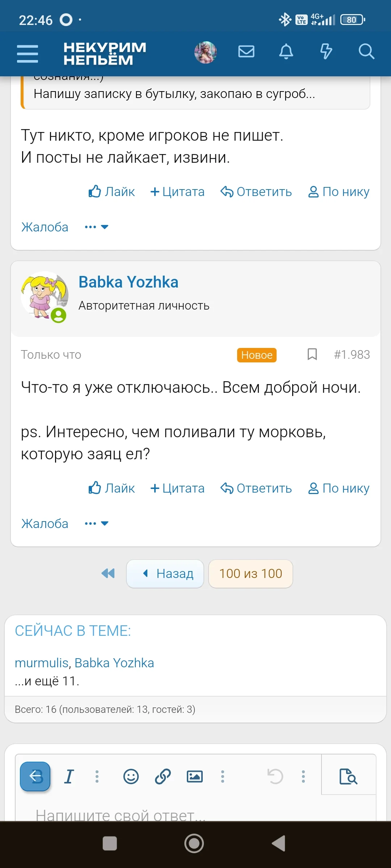Insert emoji with the smiley icon
Viewport: 391px width, 868px height.
coord(131,776)
